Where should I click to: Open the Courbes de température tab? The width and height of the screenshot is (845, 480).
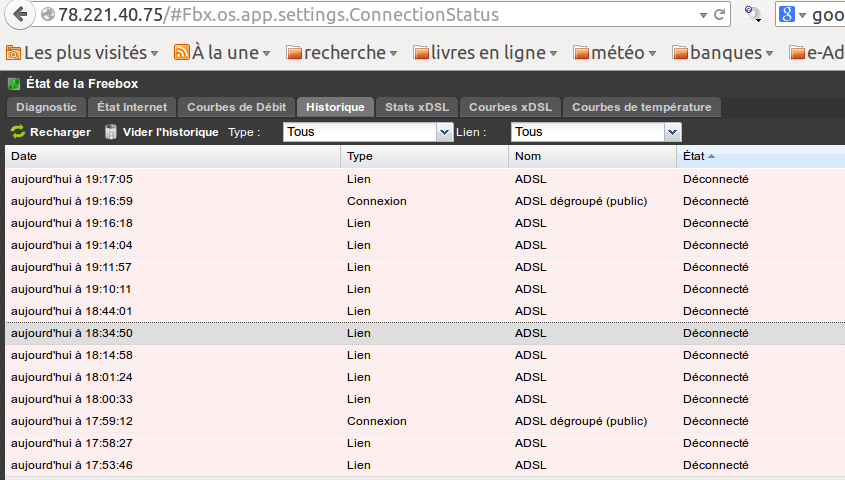click(642, 107)
